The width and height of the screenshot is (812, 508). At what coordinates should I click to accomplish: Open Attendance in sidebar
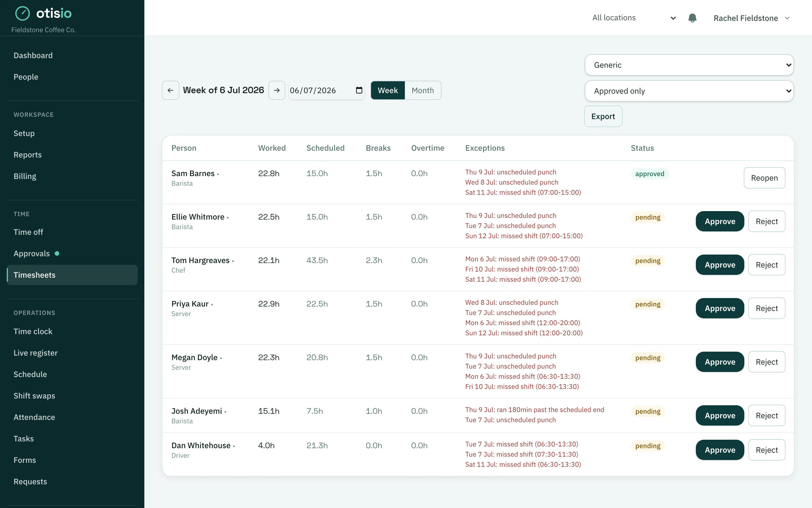click(72, 417)
